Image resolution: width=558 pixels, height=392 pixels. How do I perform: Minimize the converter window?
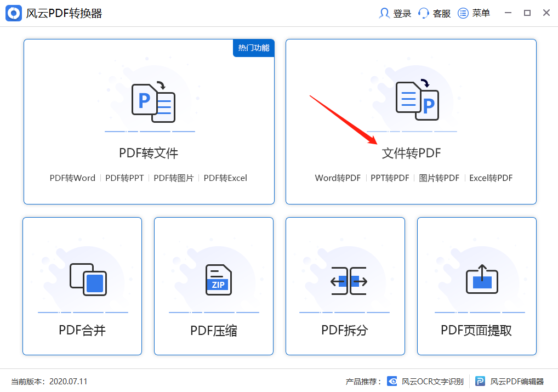pyautogui.click(x=508, y=13)
